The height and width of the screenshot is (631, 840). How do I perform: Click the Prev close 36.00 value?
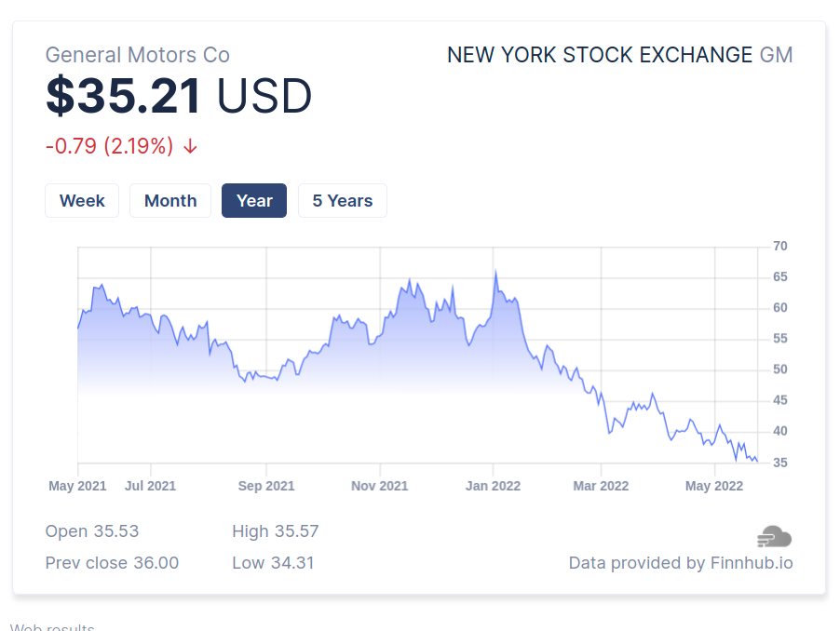click(112, 563)
